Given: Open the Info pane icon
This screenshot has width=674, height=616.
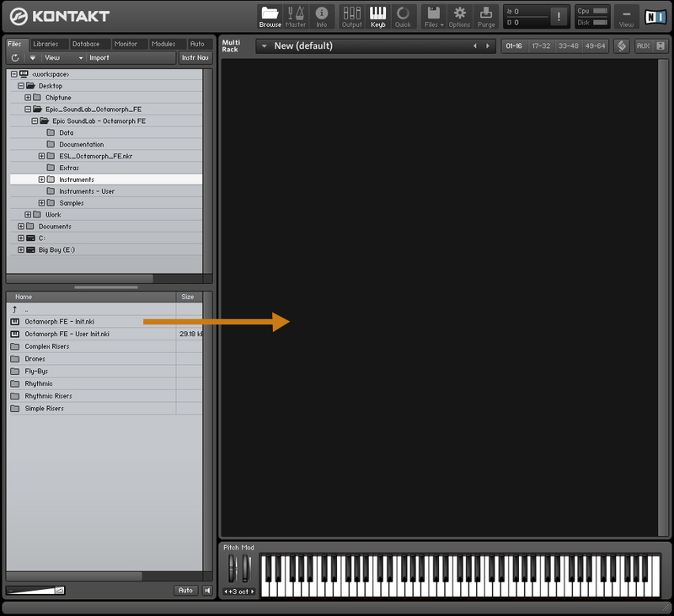Looking at the screenshot, I should click(321, 16).
